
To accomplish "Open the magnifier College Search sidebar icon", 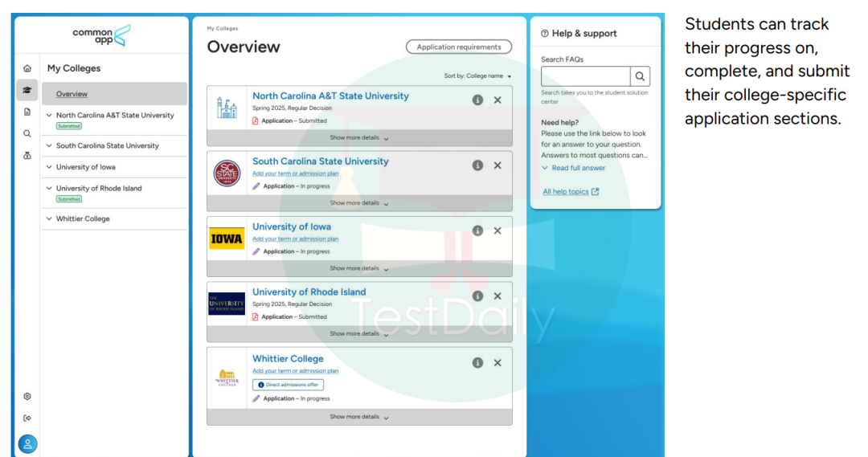I will [x=27, y=133].
